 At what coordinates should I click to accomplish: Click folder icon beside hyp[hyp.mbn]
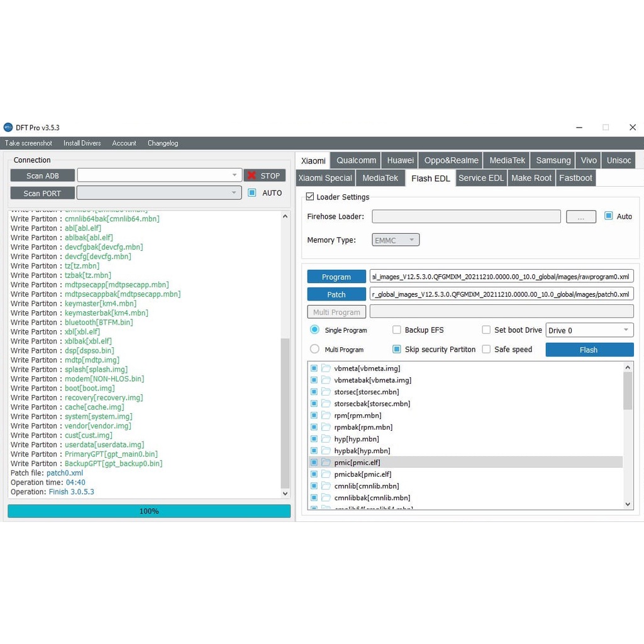(x=326, y=438)
